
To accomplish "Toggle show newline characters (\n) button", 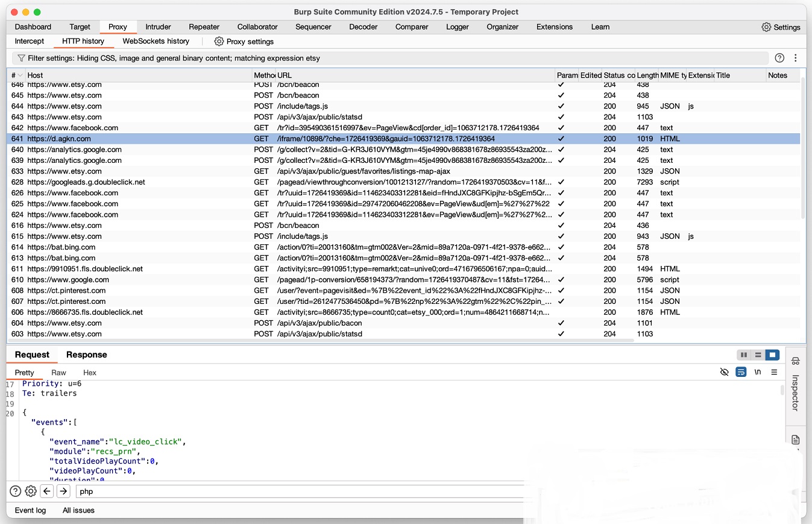I will 758,372.
